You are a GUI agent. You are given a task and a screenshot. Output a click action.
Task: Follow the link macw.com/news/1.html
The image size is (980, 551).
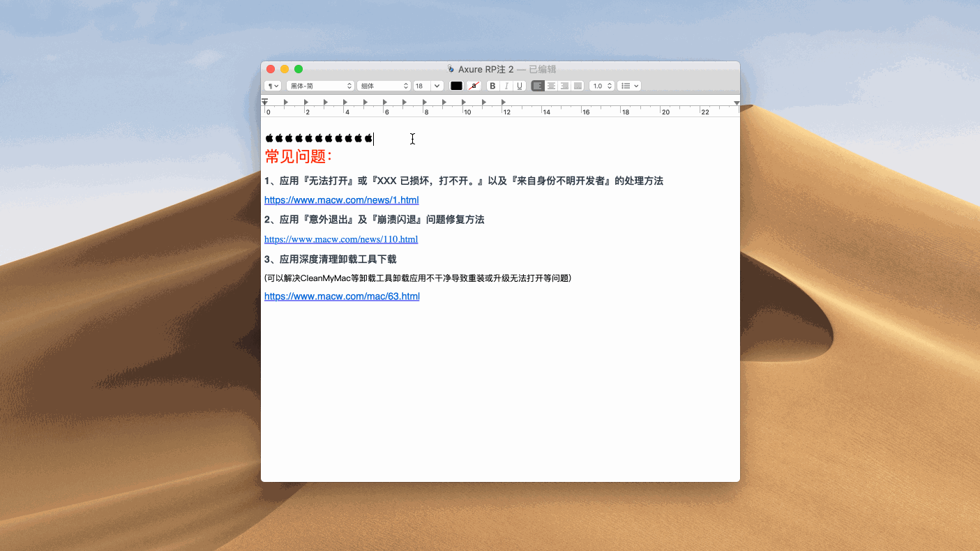click(342, 199)
